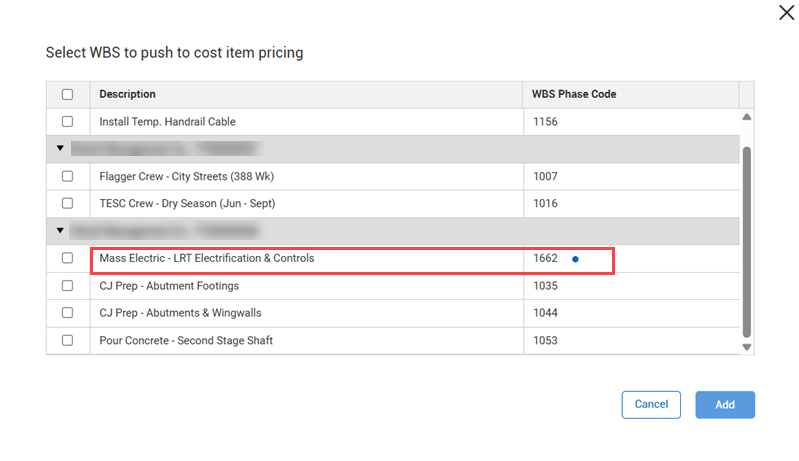Click the Add button
The width and height of the screenshot is (799, 461).
coord(725,405)
